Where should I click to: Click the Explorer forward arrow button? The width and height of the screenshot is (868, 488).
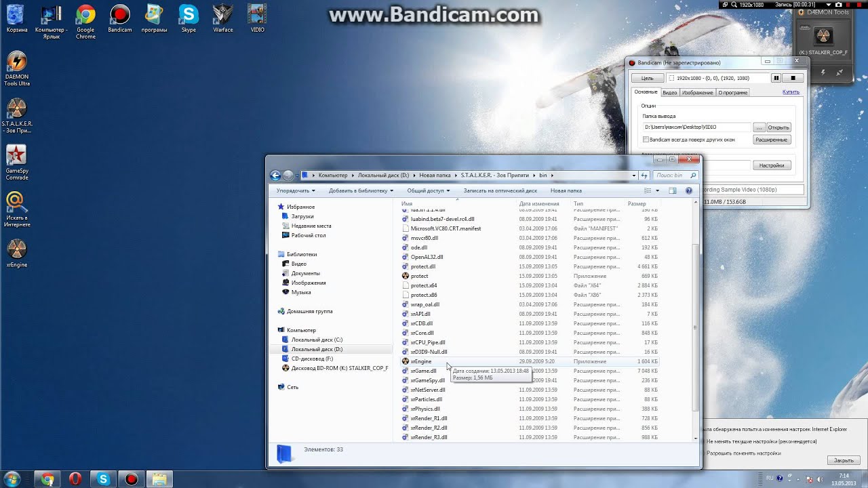(288, 175)
